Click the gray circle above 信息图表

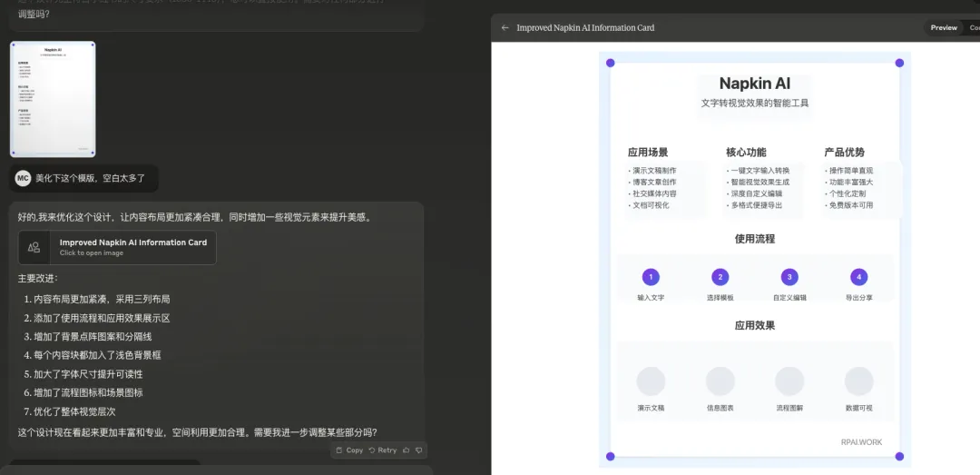pyautogui.click(x=720, y=381)
